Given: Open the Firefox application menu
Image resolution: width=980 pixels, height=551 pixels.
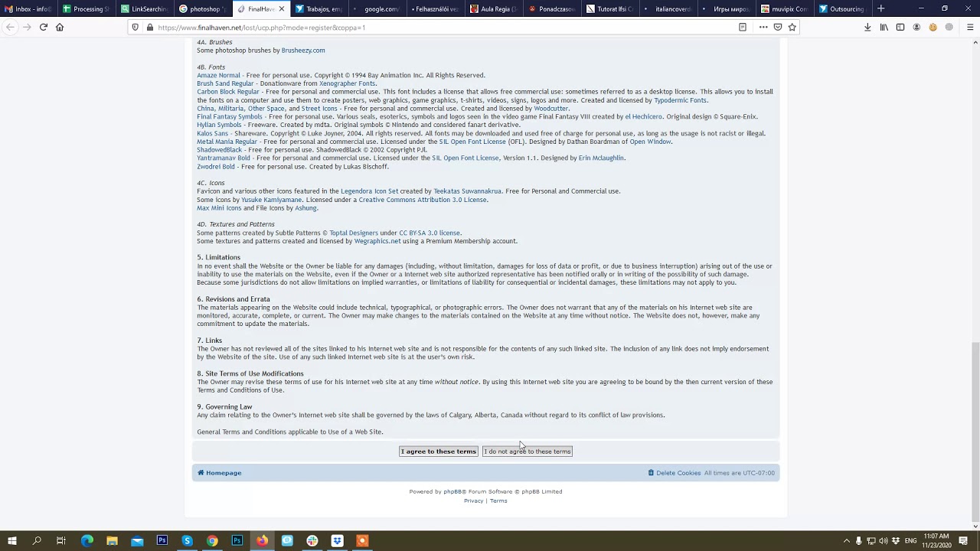Looking at the screenshot, I should coord(969,27).
